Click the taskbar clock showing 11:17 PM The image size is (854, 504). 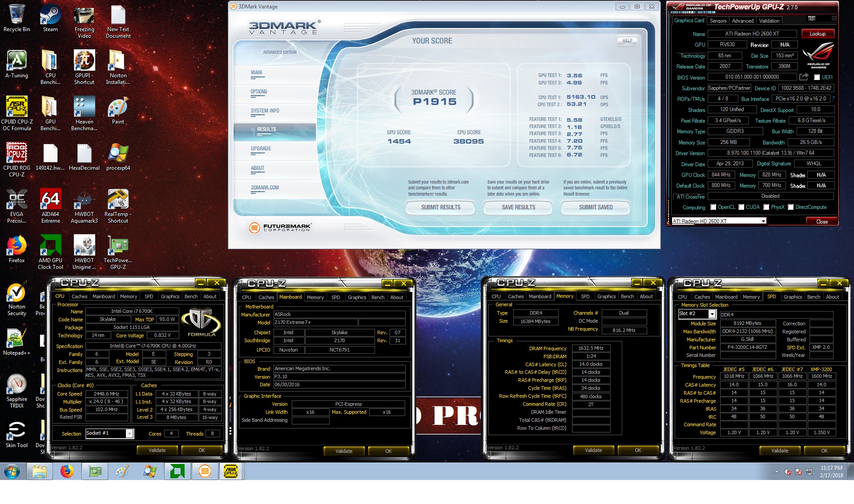click(831, 472)
